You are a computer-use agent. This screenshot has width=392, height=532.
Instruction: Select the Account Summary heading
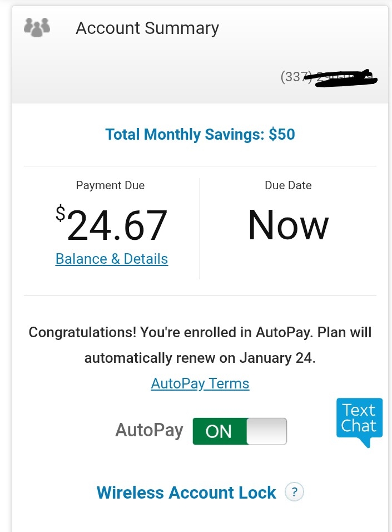(x=147, y=28)
